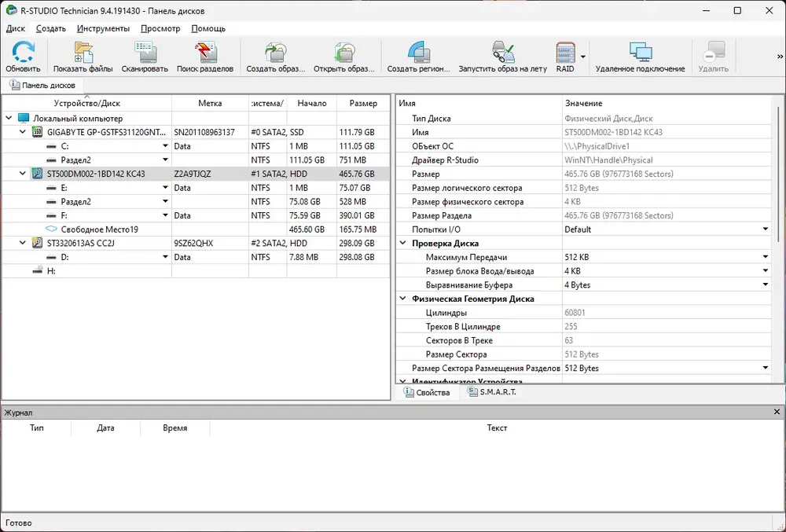Expand the toolbar overflow chevron
This screenshot has width=786, height=532.
(780, 57)
